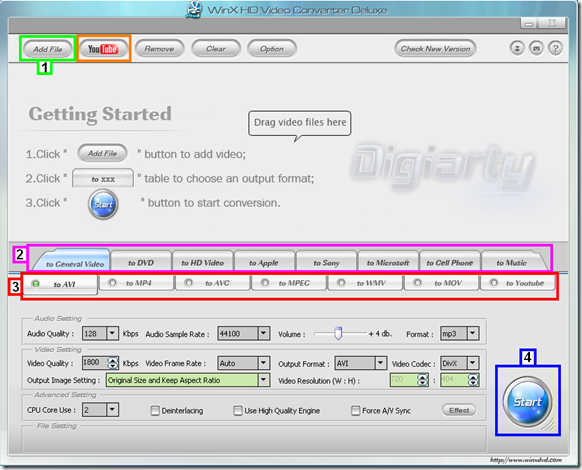Enable Force A/V Sync checkbox
Screen dimensions: 582x470
pyautogui.click(x=356, y=411)
